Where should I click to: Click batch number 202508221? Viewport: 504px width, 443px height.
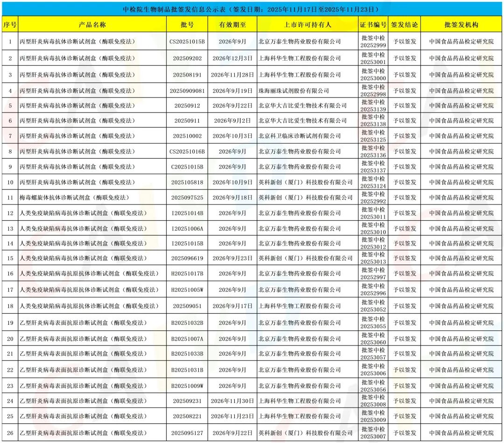[x=187, y=416]
